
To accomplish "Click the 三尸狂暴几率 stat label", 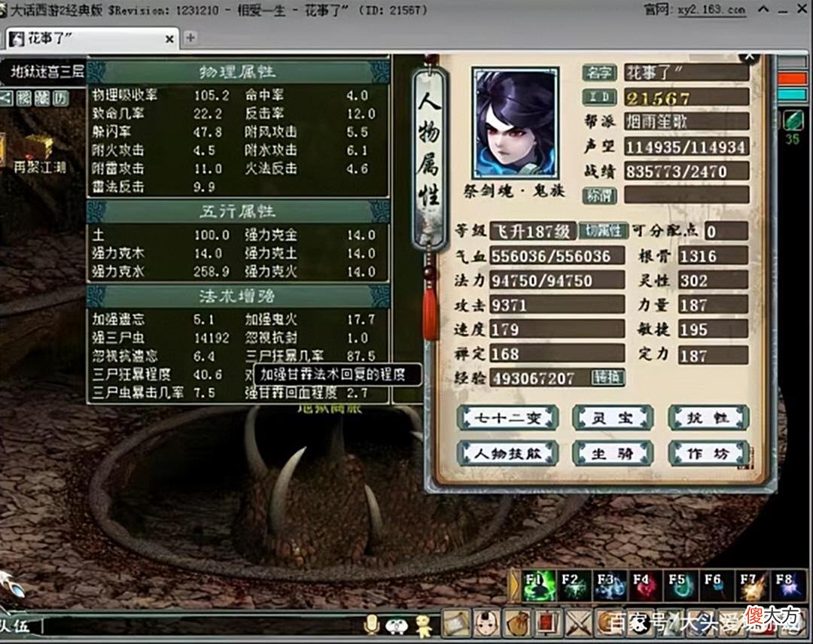I will pyautogui.click(x=284, y=356).
